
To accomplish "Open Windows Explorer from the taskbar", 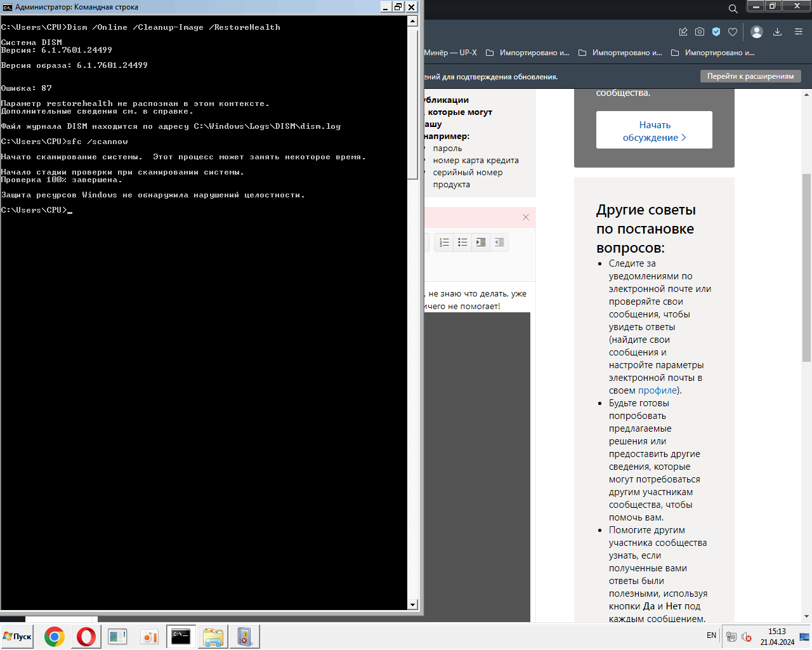I will [x=213, y=637].
